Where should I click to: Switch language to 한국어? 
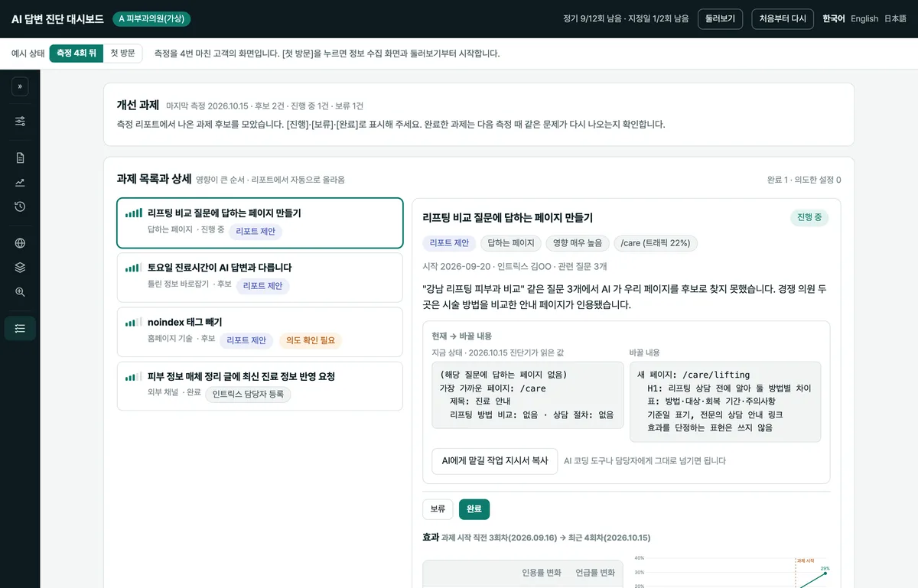click(x=834, y=19)
